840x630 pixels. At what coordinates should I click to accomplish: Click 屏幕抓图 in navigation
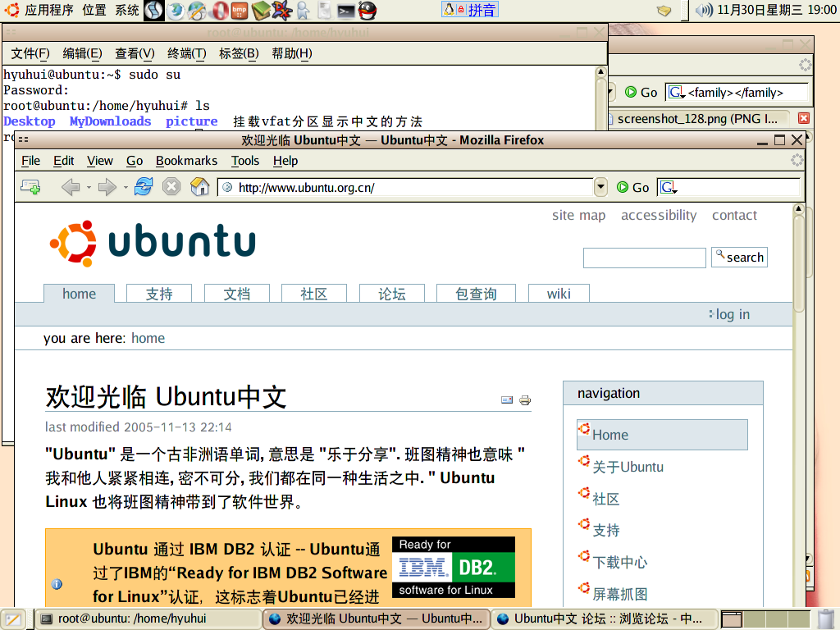click(620, 594)
